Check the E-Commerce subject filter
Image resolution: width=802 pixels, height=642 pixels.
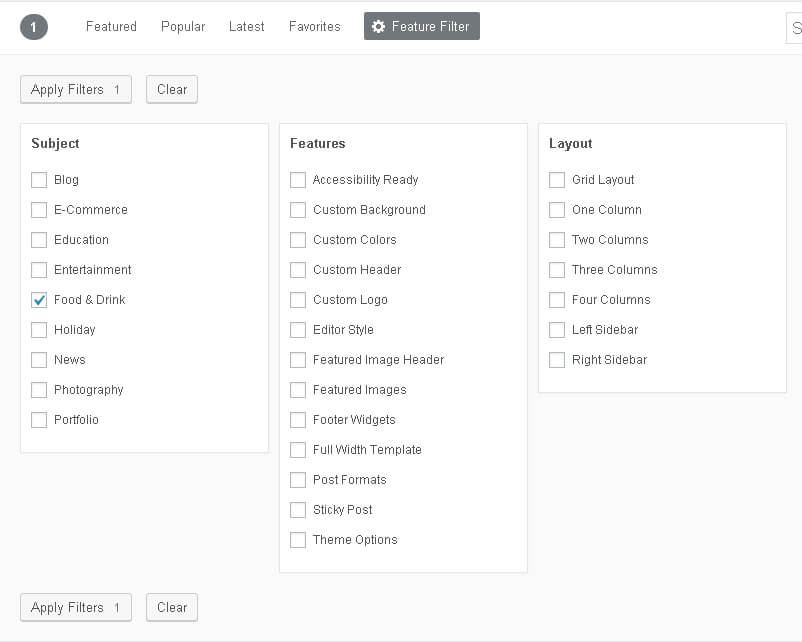[39, 210]
